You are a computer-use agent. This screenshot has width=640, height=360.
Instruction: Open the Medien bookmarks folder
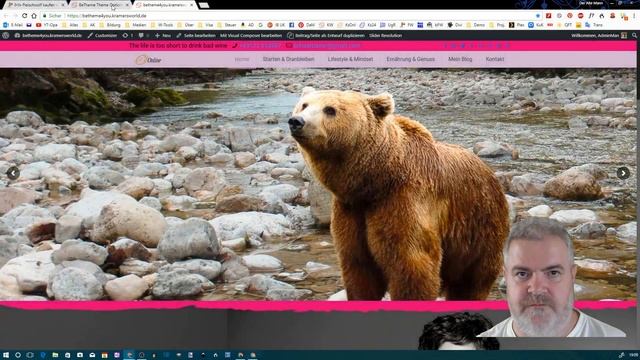[136, 25]
